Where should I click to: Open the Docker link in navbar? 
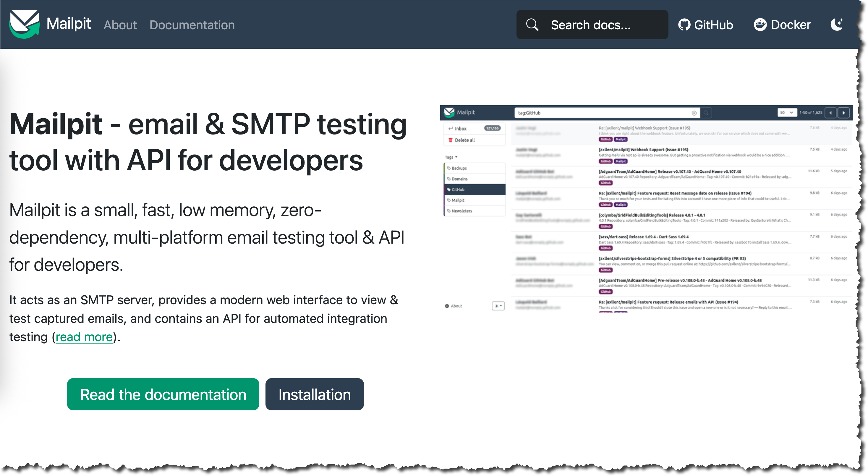coord(782,25)
